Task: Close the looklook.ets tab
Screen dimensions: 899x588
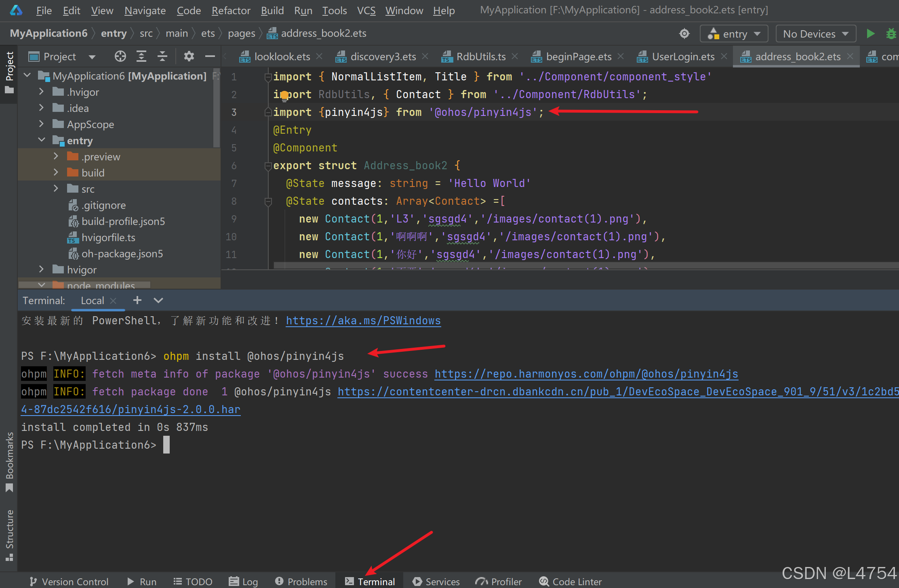Action: point(319,56)
